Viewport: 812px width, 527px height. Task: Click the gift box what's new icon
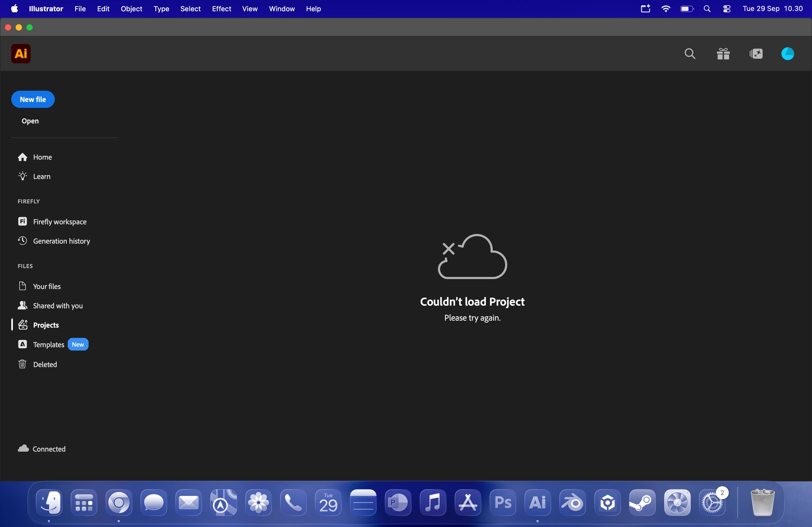723,53
